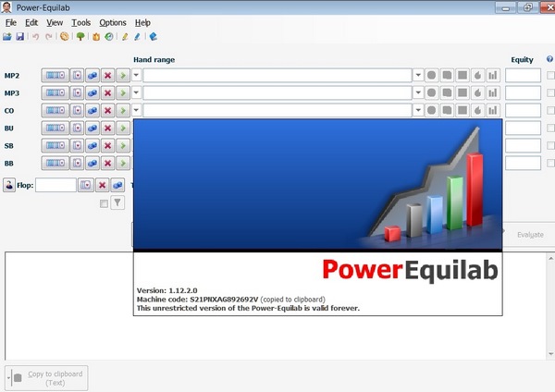This screenshot has width=555, height=392.
Task: Toggle the MP2 row checkbox
Action: (550, 75)
